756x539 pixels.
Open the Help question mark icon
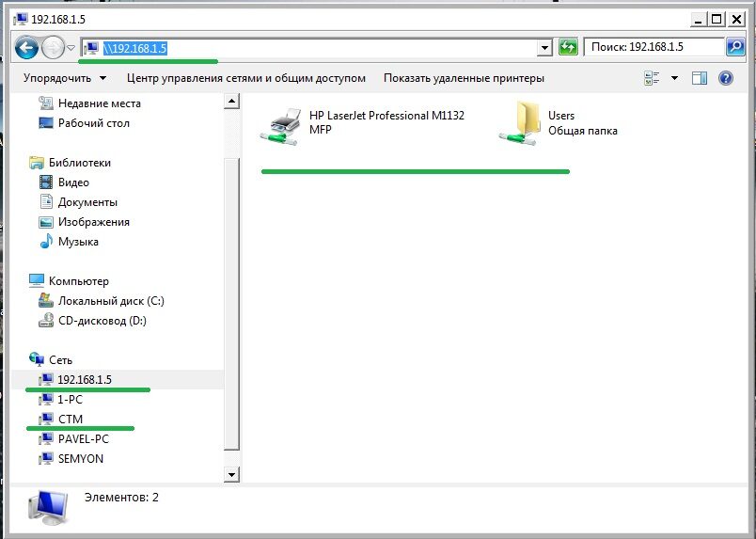pos(725,78)
